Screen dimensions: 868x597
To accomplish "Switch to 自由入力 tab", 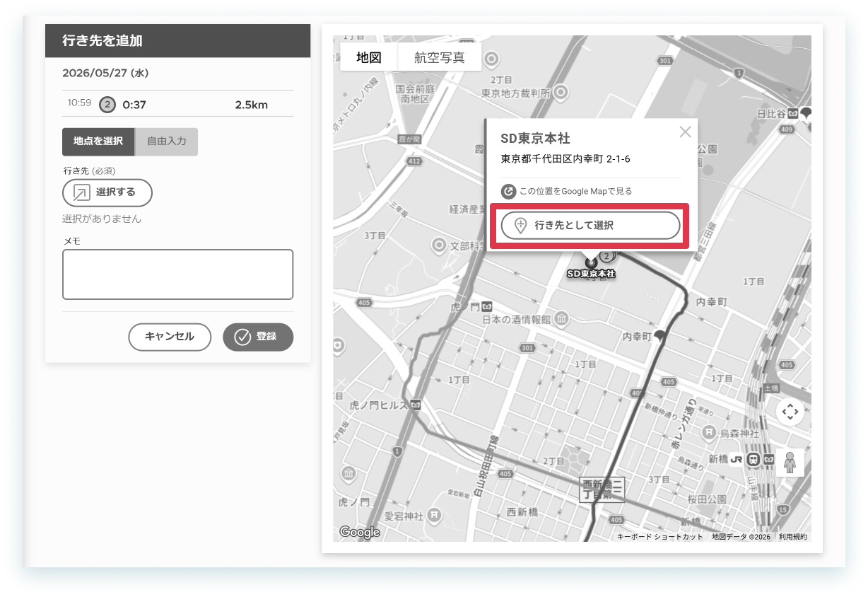I will pyautogui.click(x=167, y=141).
